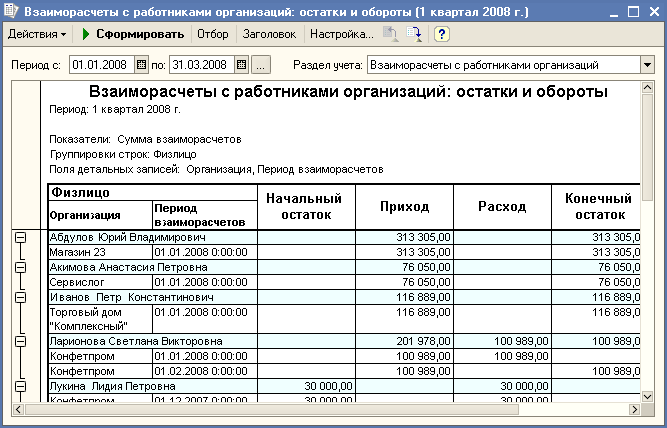Open period selection ellipsis button
Viewport: 667px width, 428px height.
[x=261, y=65]
